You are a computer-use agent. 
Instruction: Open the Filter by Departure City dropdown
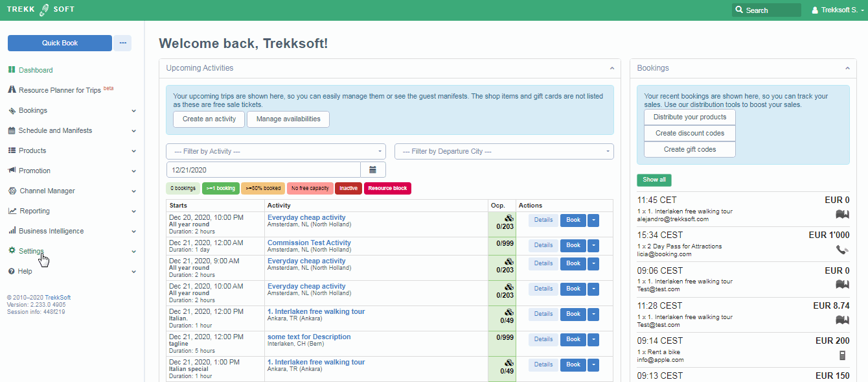504,151
